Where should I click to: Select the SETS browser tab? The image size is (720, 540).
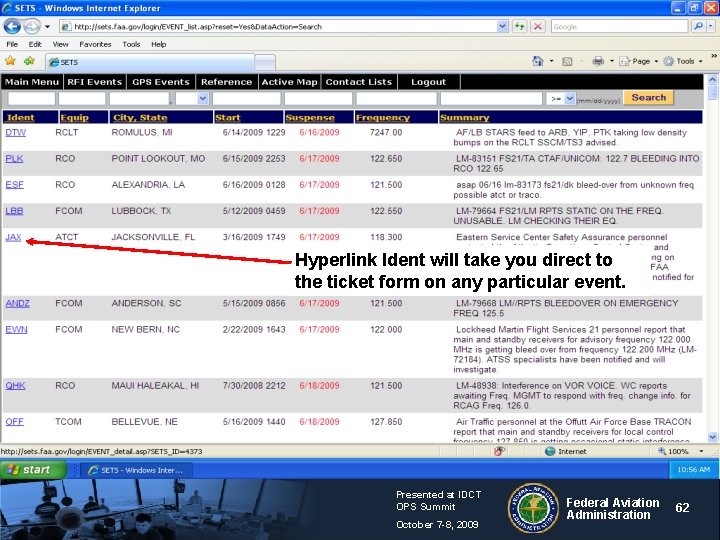pos(150,62)
